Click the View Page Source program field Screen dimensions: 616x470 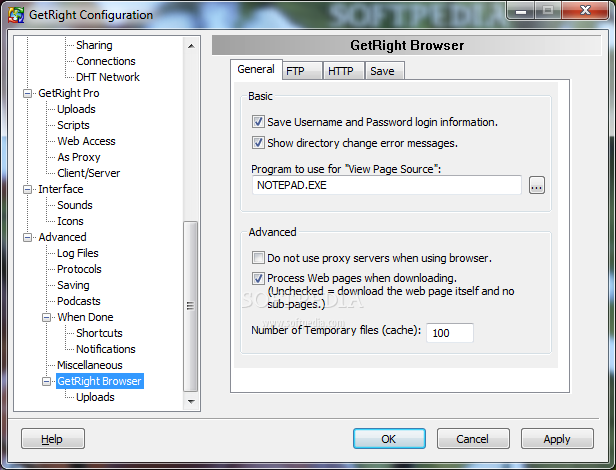point(387,185)
